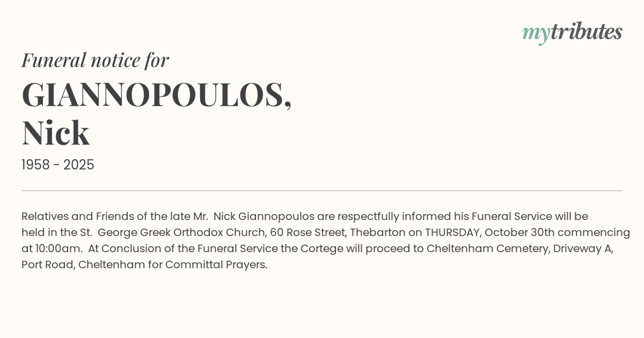This screenshot has height=338, width=644.
Task: Click the word "THURSDAY" in the notice
Action: (451, 233)
